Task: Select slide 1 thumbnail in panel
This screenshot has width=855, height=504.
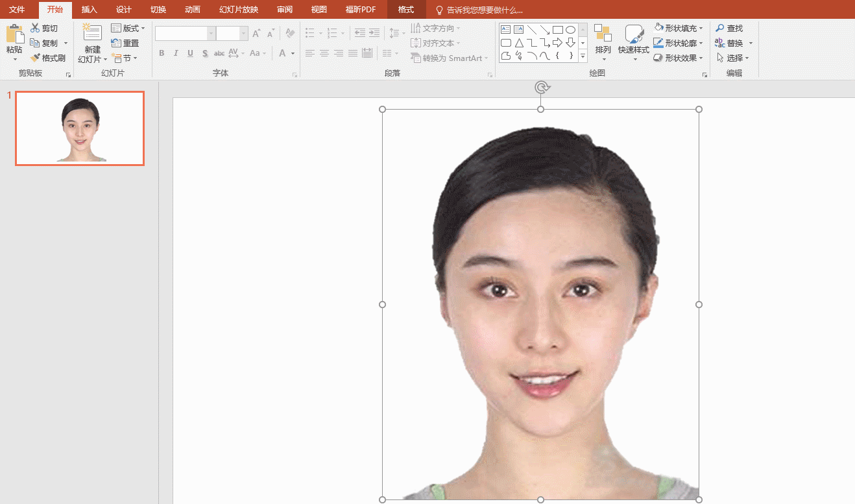Action: coord(80,128)
